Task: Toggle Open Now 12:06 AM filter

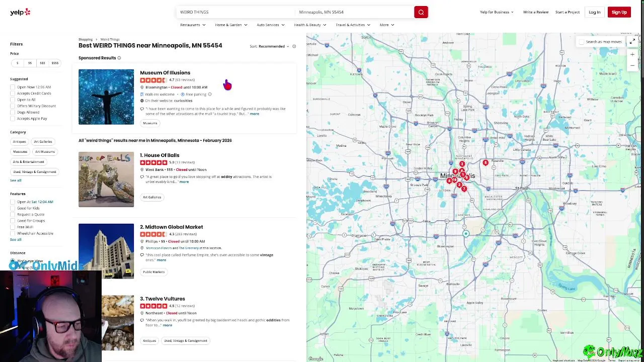Action: pos(13,87)
